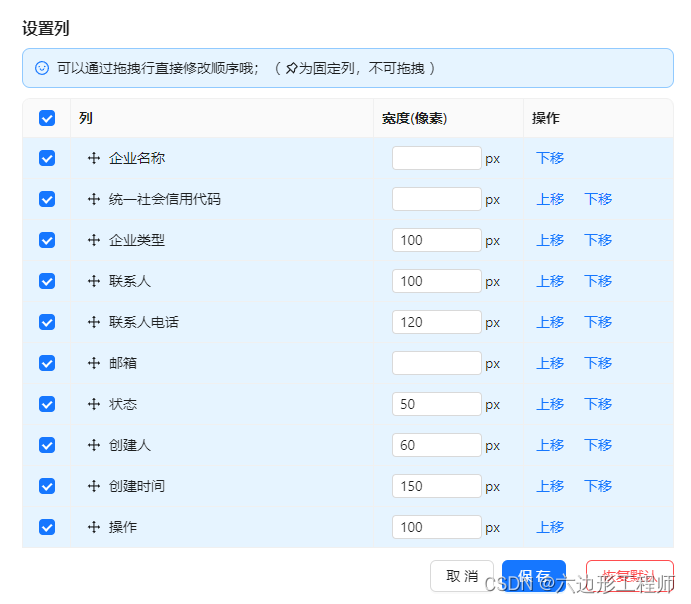
Task: Click 下移 for 邮箱 row
Action: coord(598,363)
